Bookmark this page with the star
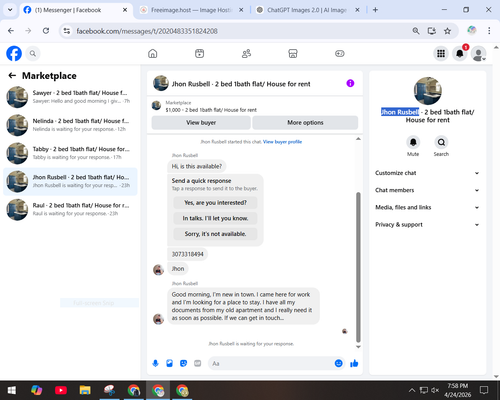The image size is (500, 400). click(447, 31)
